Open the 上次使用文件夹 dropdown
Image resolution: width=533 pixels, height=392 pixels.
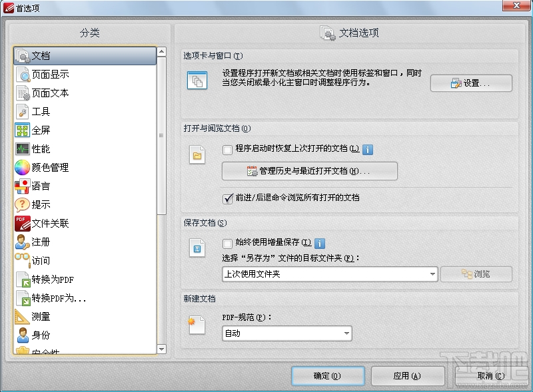(330, 274)
